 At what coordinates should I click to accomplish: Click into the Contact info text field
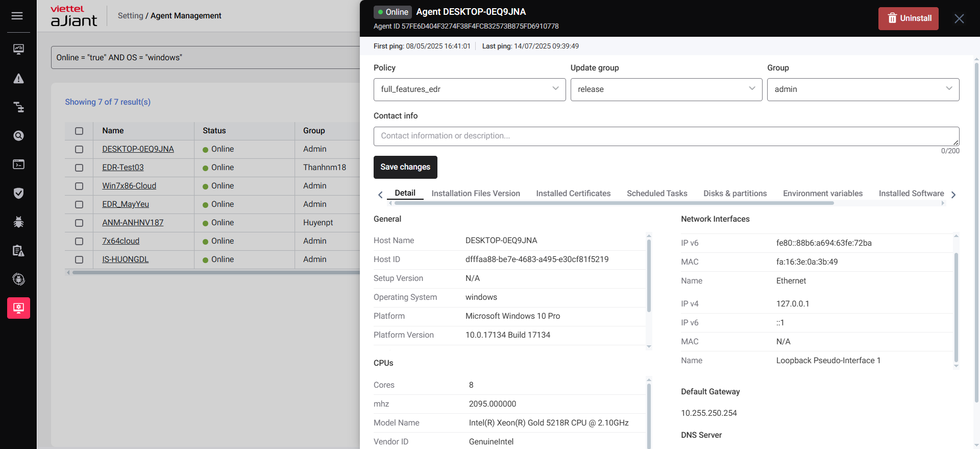tap(666, 136)
